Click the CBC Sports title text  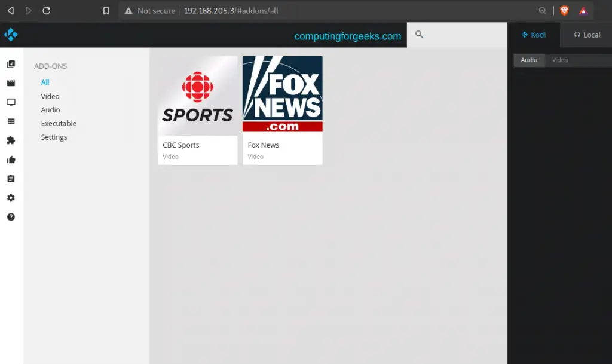181,145
